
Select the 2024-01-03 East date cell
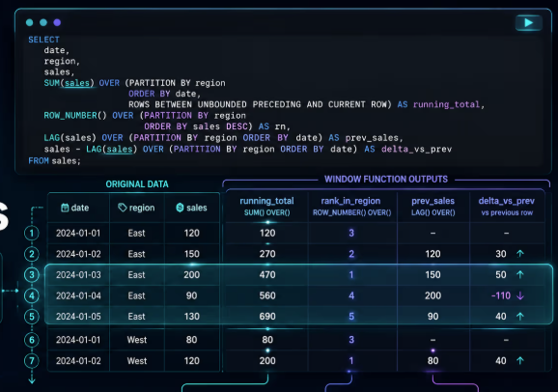78,275
